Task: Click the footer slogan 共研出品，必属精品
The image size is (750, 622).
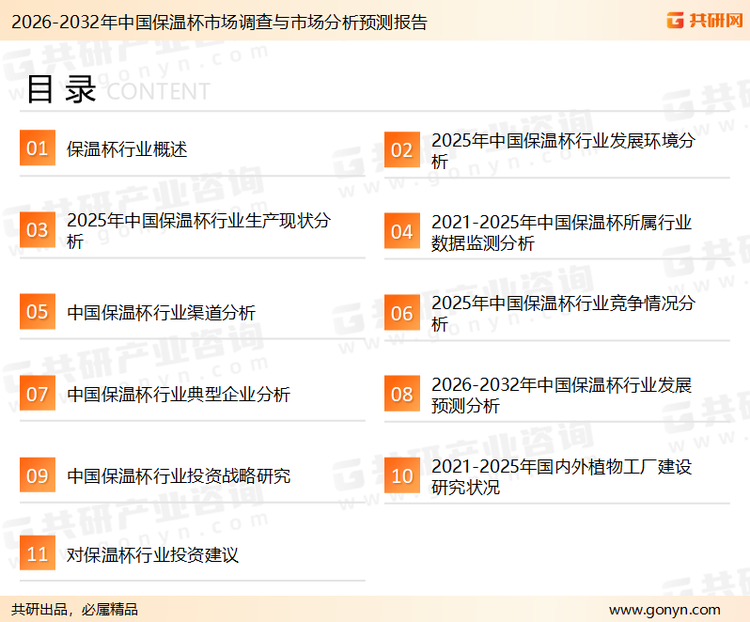Action: [x=75, y=610]
